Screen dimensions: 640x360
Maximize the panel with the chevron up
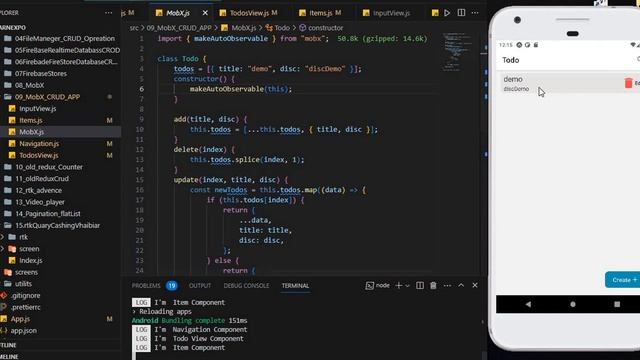[461, 285]
